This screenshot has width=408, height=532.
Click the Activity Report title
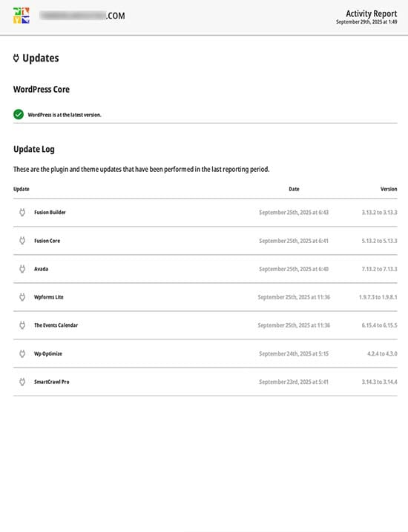(x=372, y=13)
